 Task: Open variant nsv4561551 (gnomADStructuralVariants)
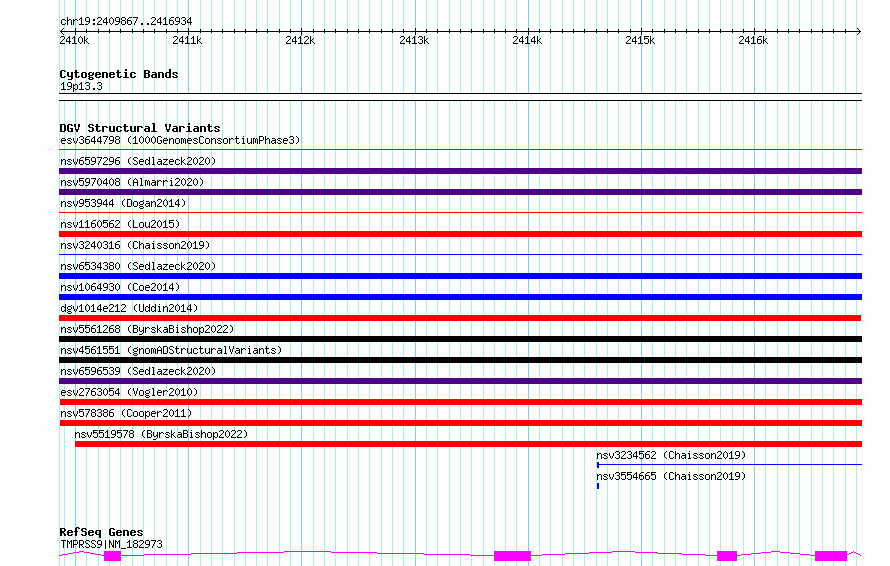[171, 350]
